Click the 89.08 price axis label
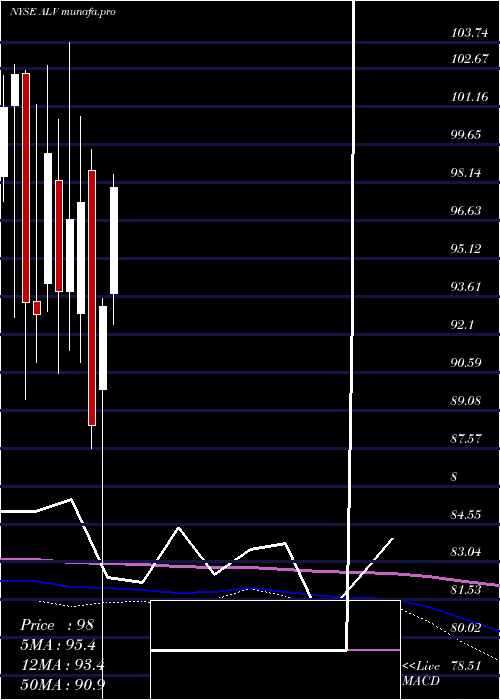 click(466, 400)
